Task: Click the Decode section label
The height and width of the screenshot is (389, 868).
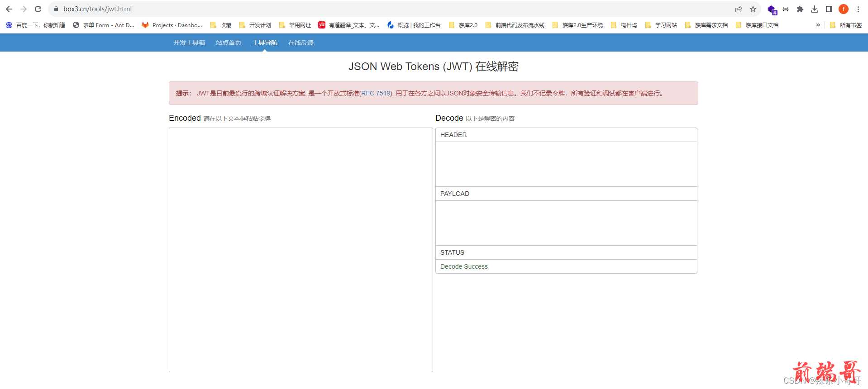Action: [x=449, y=118]
